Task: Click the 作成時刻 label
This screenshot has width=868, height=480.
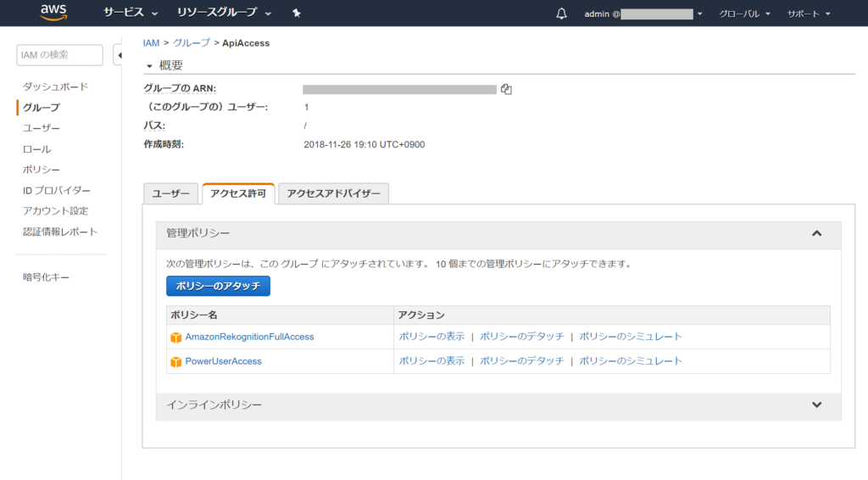Action: (x=164, y=144)
